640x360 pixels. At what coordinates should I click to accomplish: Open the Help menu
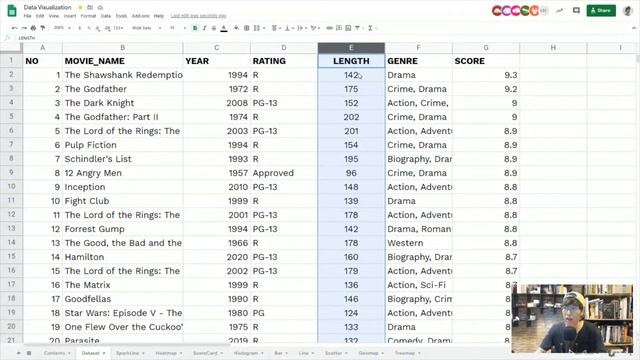[159, 16]
